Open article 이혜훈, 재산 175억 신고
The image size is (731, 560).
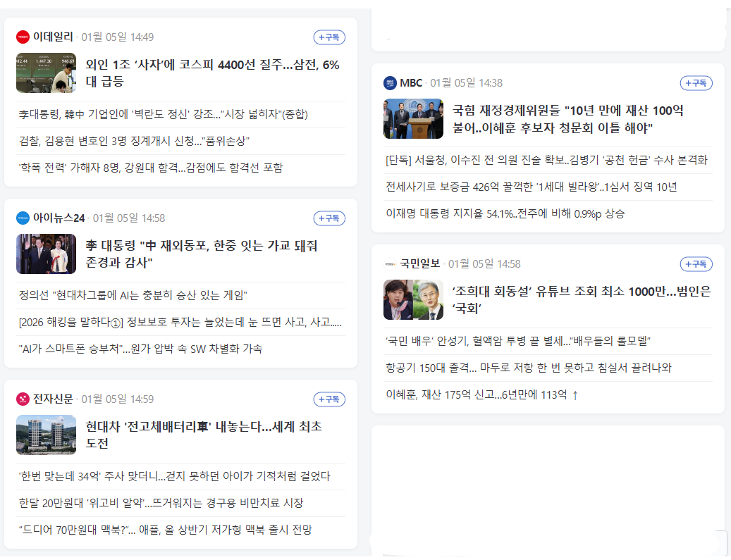tap(482, 395)
